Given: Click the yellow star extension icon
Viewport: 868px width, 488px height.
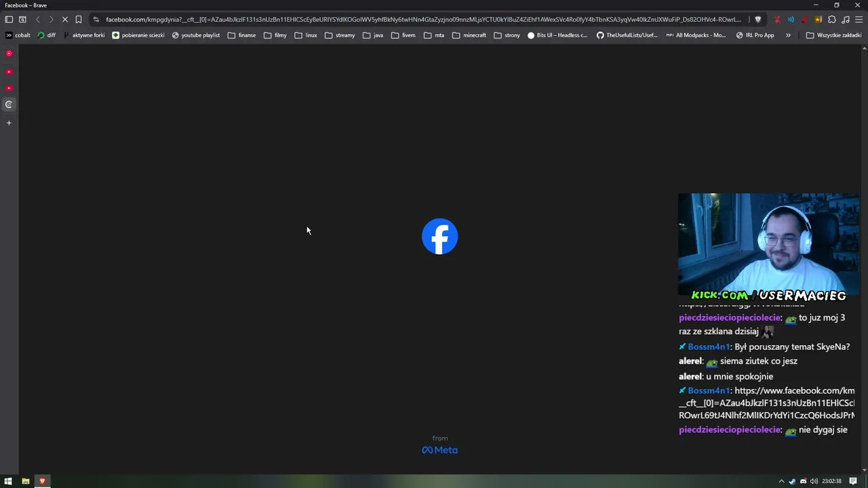Looking at the screenshot, I should click(x=818, y=20).
